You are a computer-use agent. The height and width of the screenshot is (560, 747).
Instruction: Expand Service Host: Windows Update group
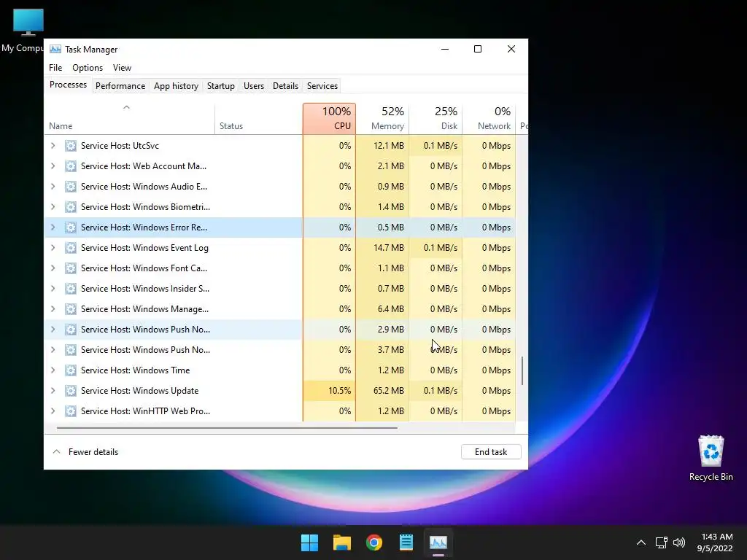click(x=53, y=391)
